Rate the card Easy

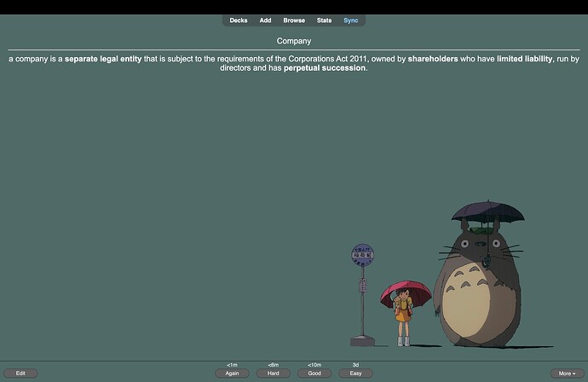point(356,373)
